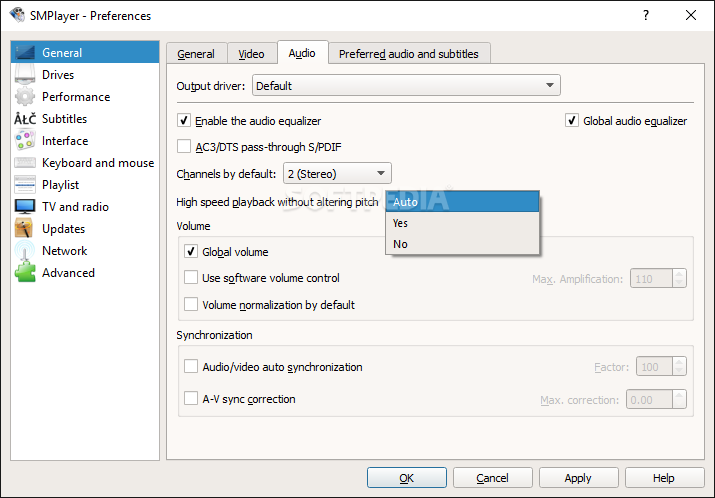This screenshot has height=498, width=715.
Task: Switch to the General tab
Action: tap(196, 54)
